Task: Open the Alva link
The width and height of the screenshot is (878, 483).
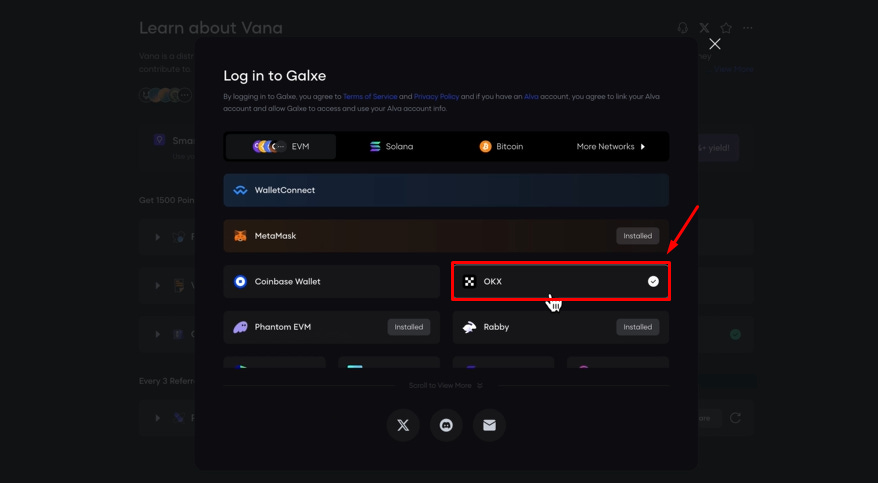Action: click(x=531, y=97)
